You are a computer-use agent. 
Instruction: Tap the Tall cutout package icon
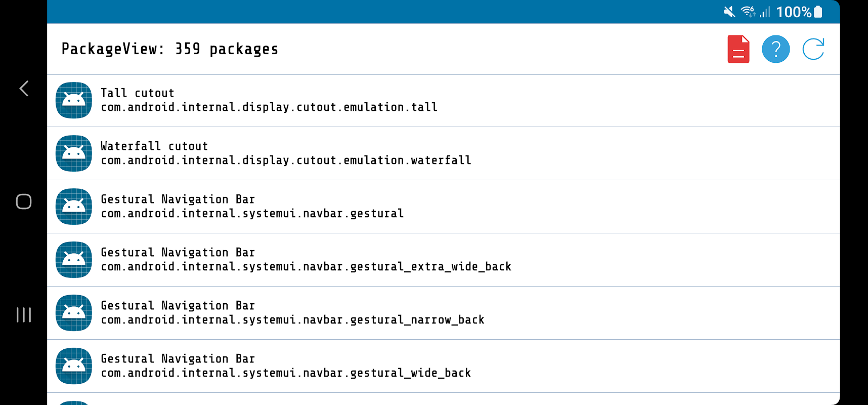tap(74, 100)
